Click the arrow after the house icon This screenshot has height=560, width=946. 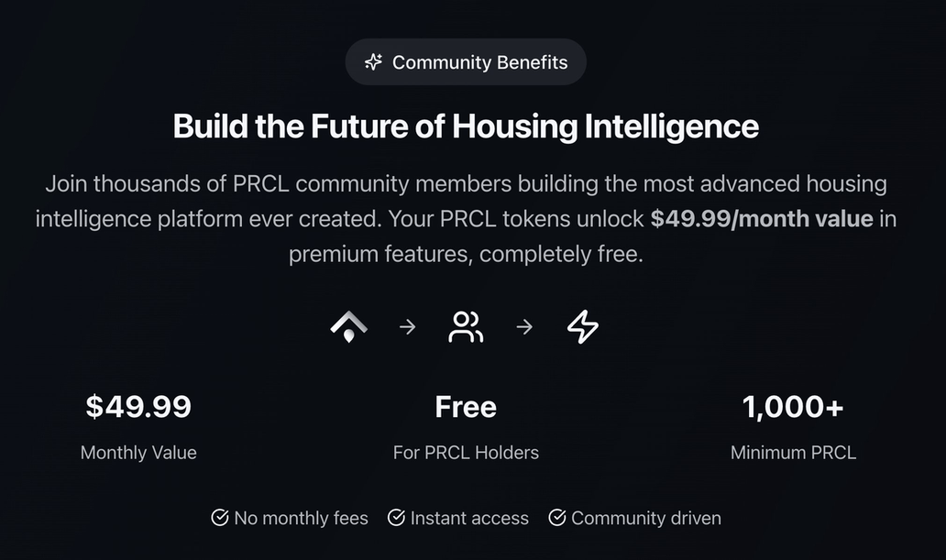(408, 327)
